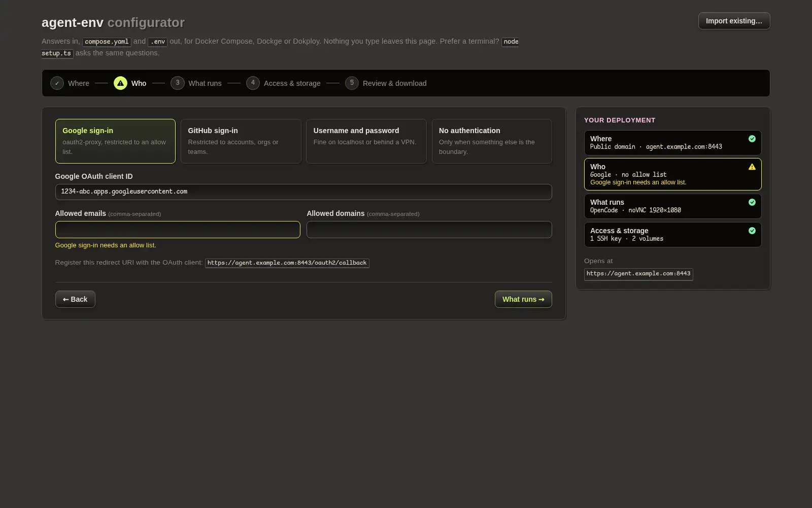The height and width of the screenshot is (508, 812).
Task: Click the error 'Google sign-in needs an allow list.' under emails
Action: tap(106, 245)
